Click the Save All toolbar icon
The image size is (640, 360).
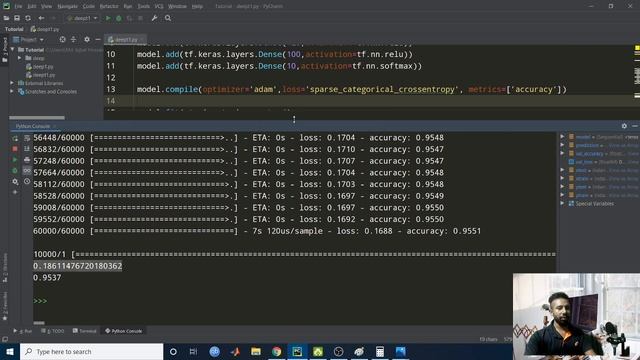(x=17, y=18)
